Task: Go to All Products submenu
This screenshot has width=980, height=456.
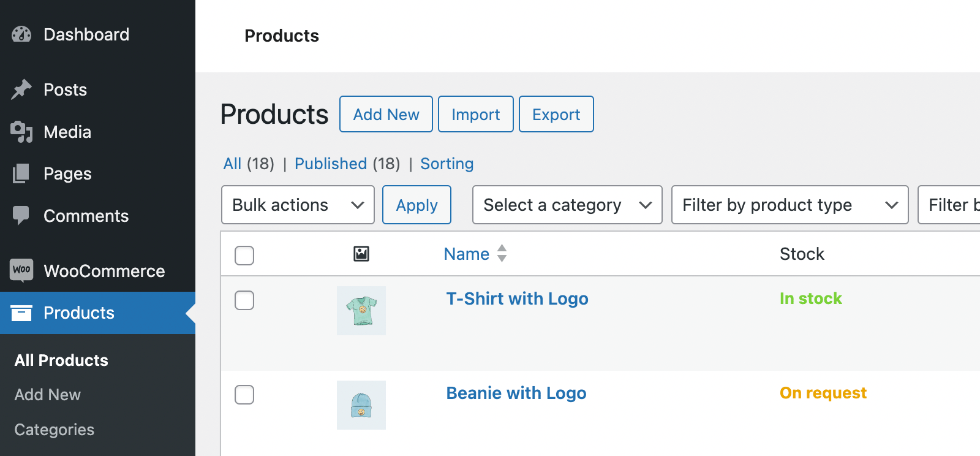Action: (x=61, y=360)
